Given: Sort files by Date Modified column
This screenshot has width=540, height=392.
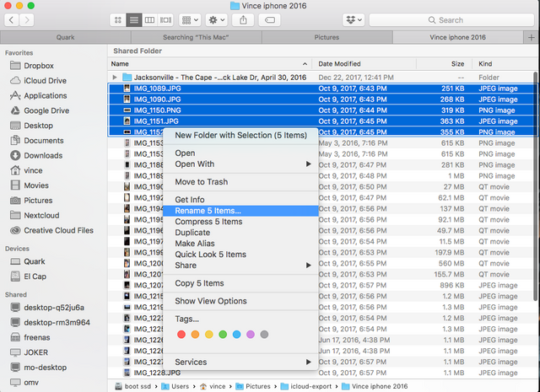Looking at the screenshot, I should [337, 64].
